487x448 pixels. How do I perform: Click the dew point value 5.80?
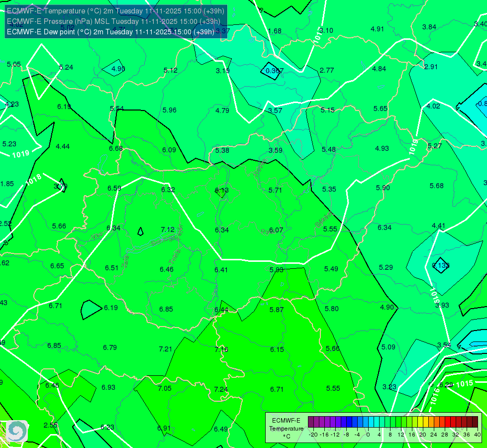(332, 309)
